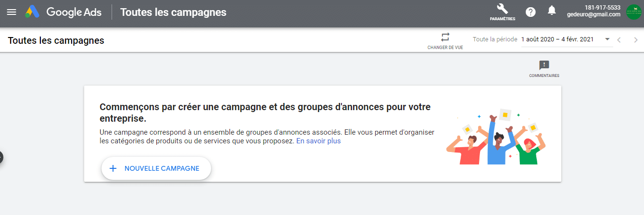Click the Nouvelle campagne button
644x215 pixels.
[x=156, y=168]
